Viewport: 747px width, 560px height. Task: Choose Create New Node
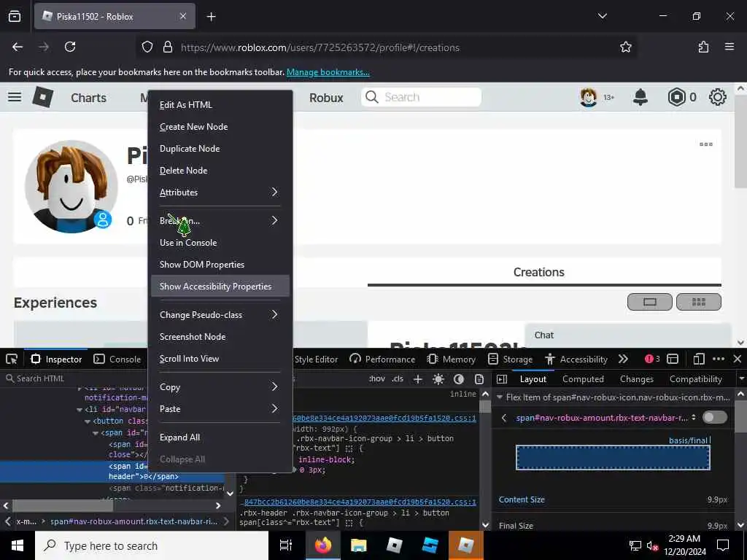click(x=220, y=127)
